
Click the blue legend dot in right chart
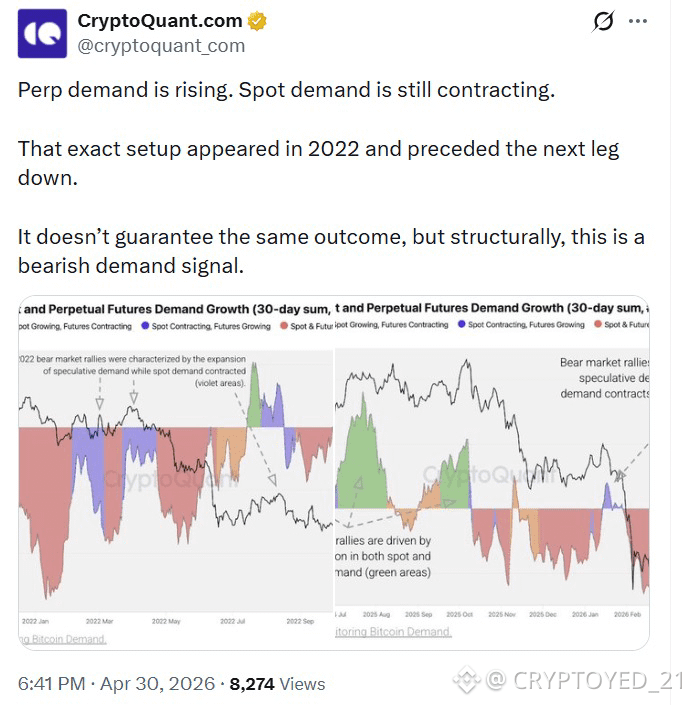[x=462, y=324]
